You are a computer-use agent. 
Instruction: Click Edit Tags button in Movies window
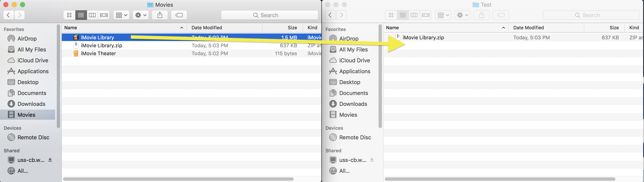pyautogui.click(x=179, y=15)
